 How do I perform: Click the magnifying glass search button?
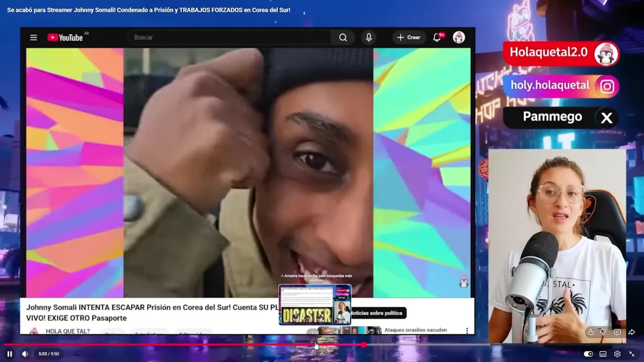[343, 38]
